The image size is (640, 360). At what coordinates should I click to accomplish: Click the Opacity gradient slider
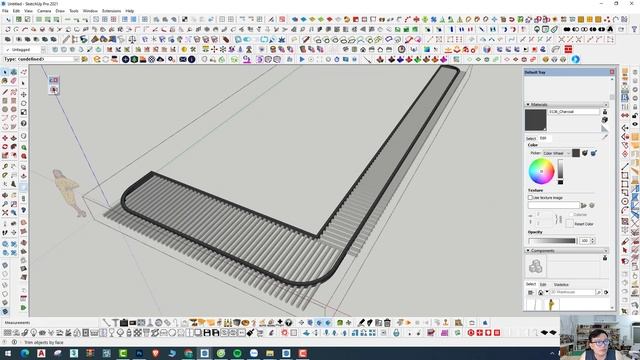pyautogui.click(x=552, y=241)
